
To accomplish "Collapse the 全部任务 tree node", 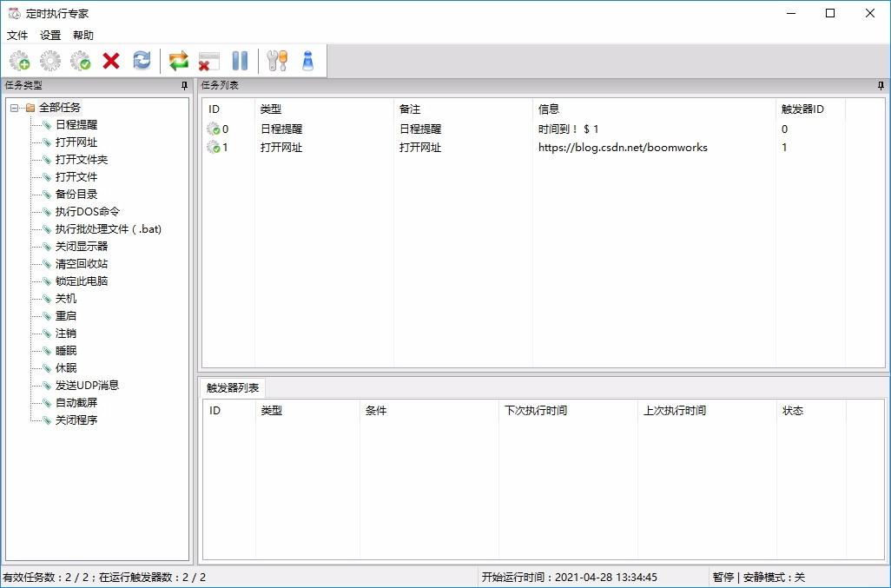I will coord(15,108).
